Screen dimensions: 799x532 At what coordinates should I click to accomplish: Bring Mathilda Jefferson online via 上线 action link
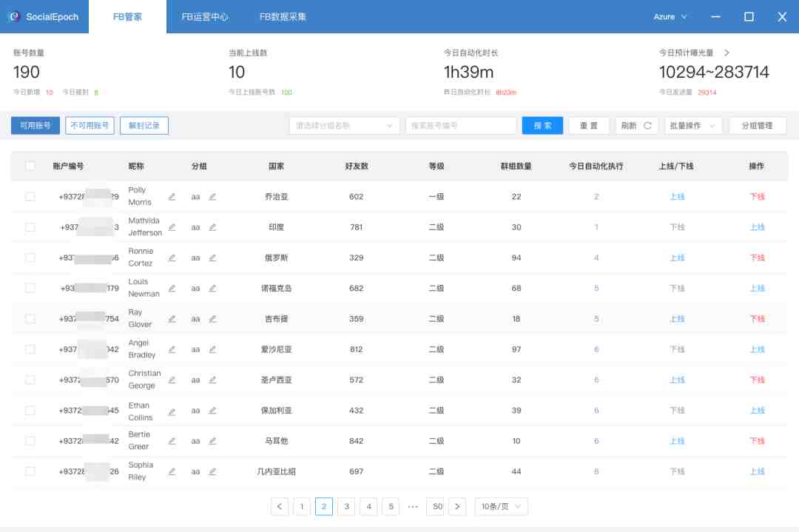758,227
